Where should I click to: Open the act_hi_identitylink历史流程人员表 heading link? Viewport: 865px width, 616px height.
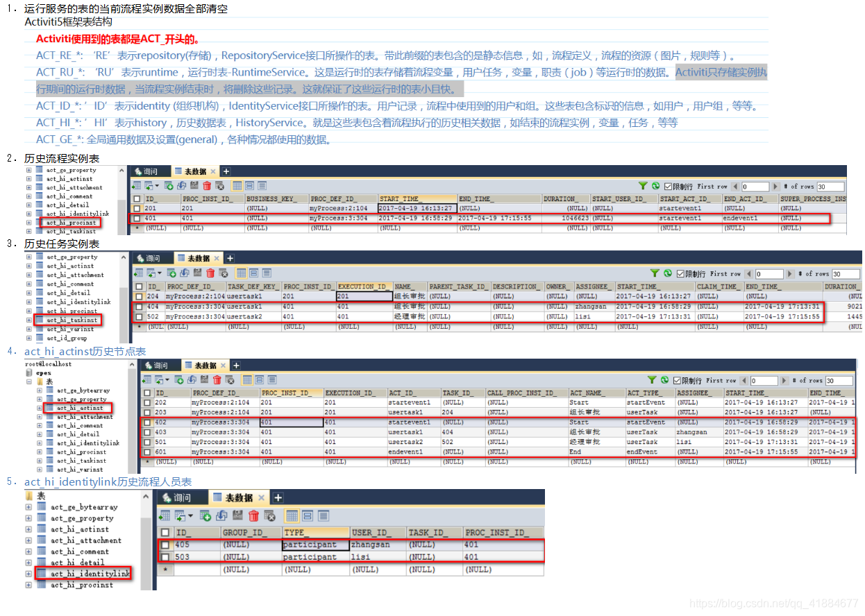108,481
